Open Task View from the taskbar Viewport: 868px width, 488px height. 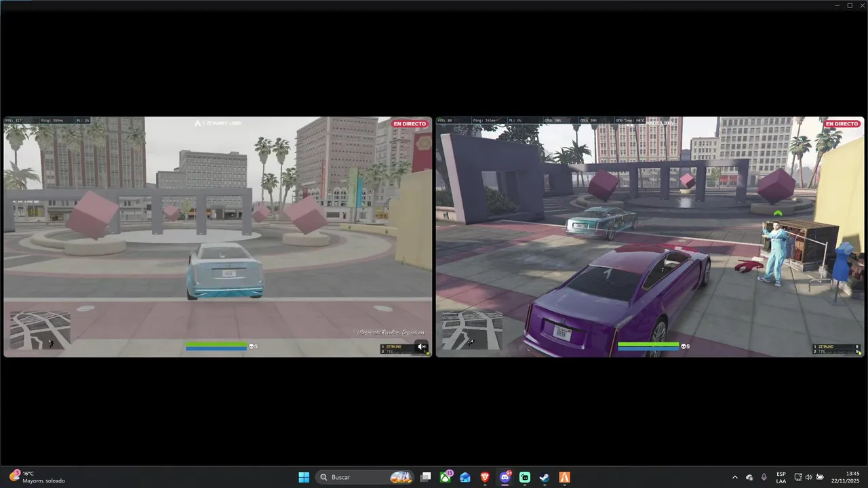point(425,477)
